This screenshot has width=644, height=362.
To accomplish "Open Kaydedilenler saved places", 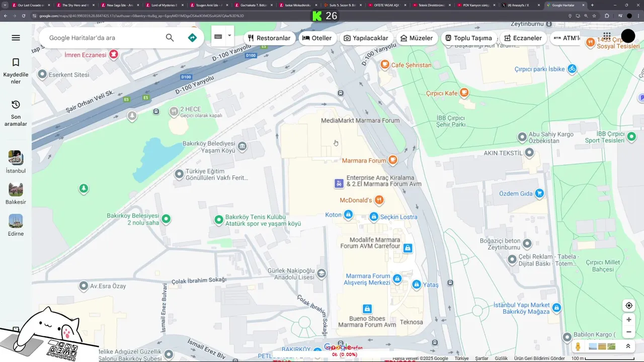I will click(x=16, y=71).
